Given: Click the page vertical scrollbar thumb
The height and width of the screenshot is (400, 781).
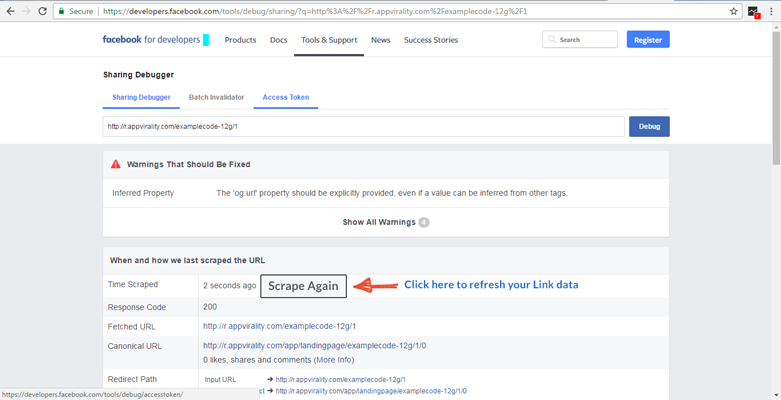Looking at the screenshot, I should pos(776,97).
